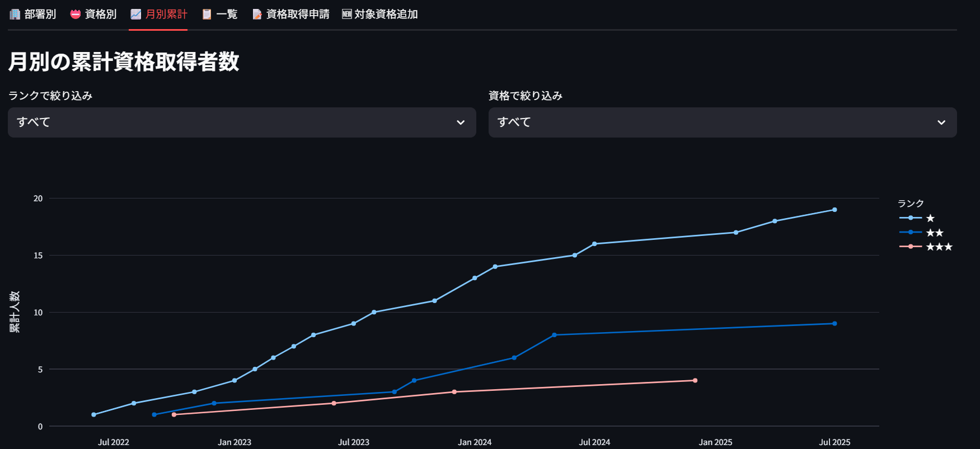Click the final ★★★ data point near 4
This screenshot has width=980, height=449.
[x=695, y=381]
